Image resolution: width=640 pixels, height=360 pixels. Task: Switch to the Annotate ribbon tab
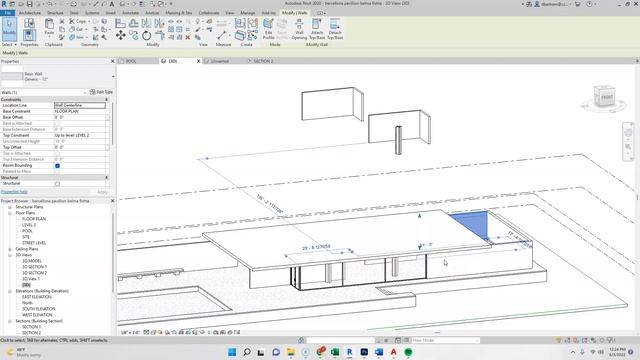point(131,13)
